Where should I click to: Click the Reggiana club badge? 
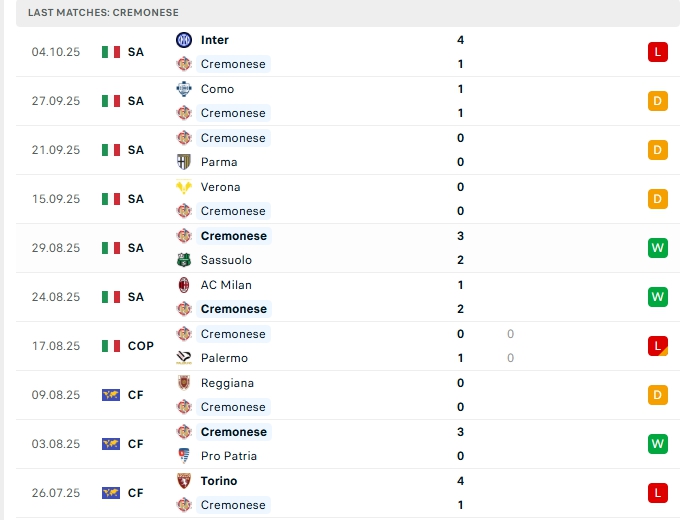pyautogui.click(x=184, y=383)
